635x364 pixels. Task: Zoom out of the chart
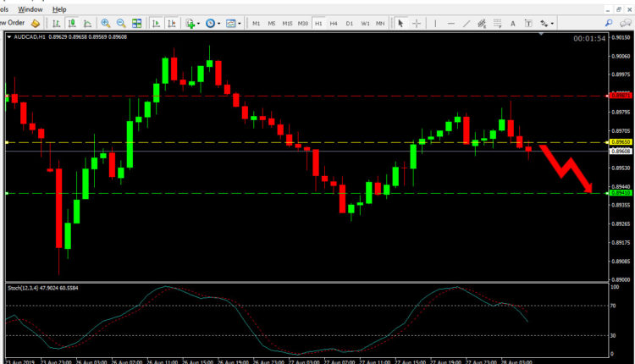(x=121, y=24)
